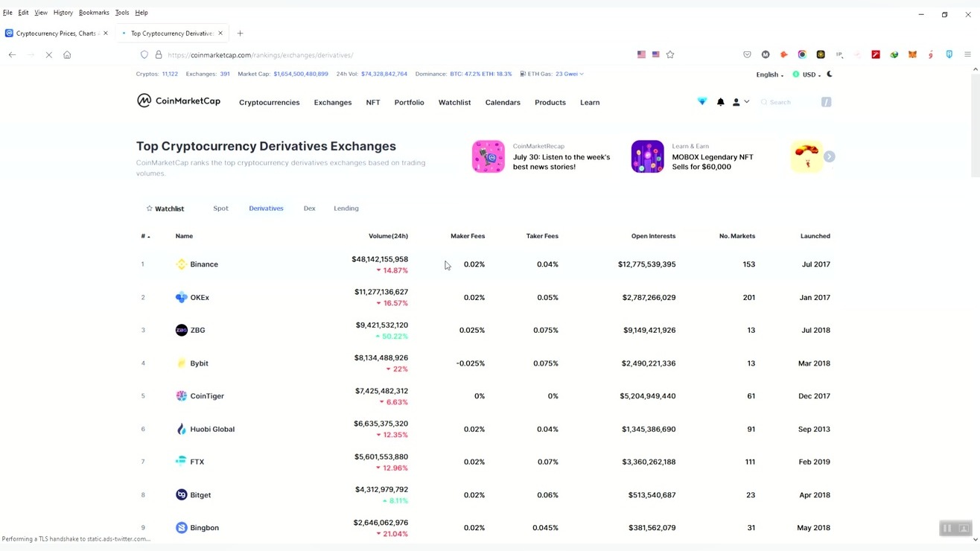
Task: Click the IP extension icon
Action: pyautogui.click(x=839, y=54)
